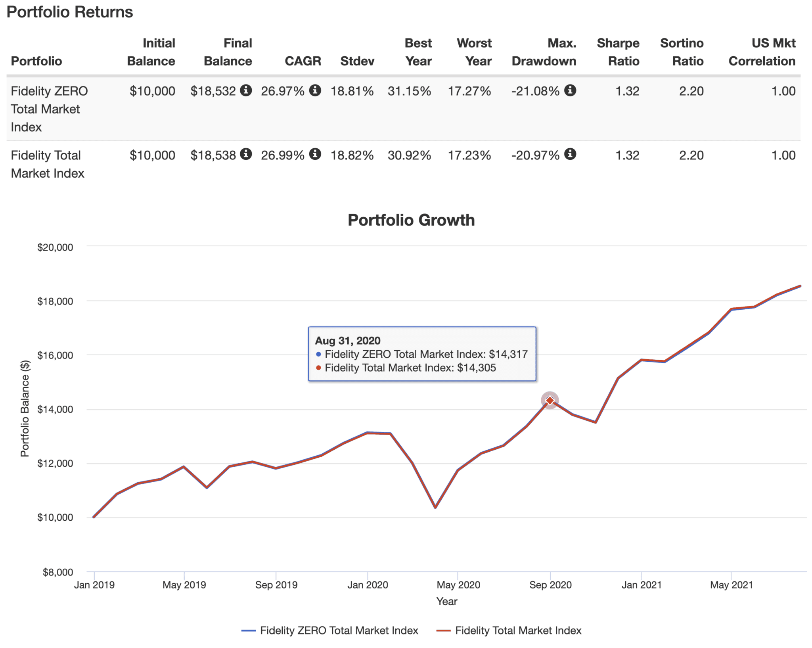Click the Stdev column header
The image size is (812, 648).
point(357,61)
